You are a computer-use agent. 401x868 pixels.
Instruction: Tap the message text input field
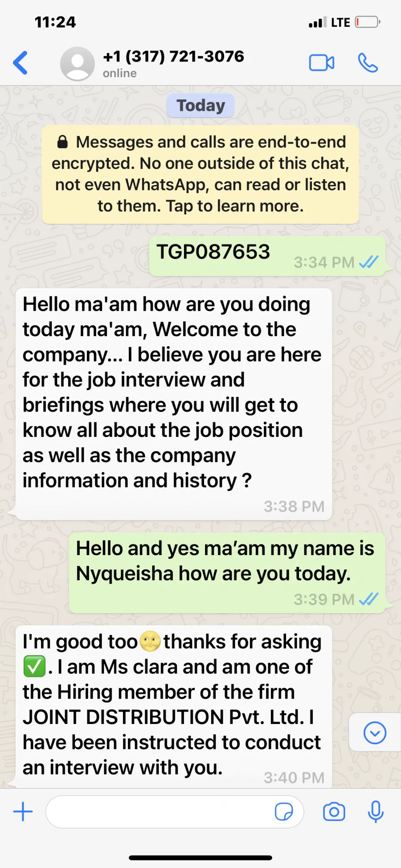coord(175,812)
